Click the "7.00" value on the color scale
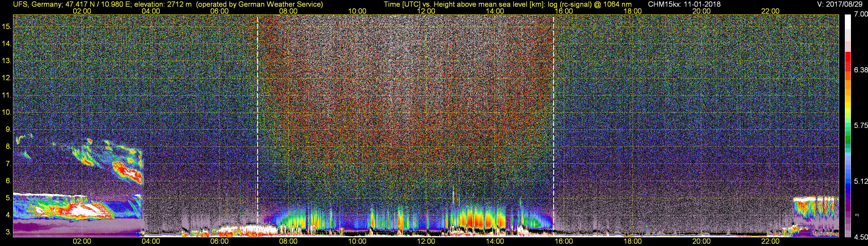The height and width of the screenshot is (246, 868). [x=861, y=14]
